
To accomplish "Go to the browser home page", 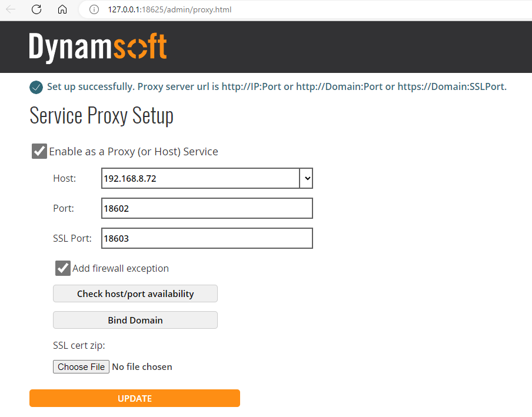I will click(62, 9).
